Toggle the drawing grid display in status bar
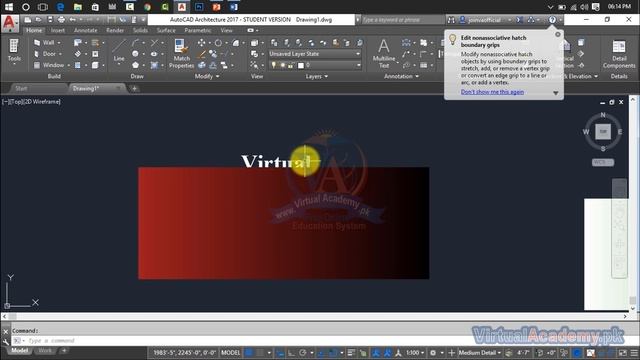The width and height of the screenshot is (640, 360). coord(249,353)
